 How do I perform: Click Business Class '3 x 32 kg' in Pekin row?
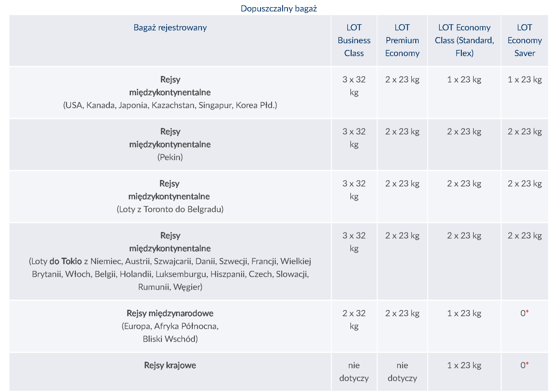pos(354,138)
